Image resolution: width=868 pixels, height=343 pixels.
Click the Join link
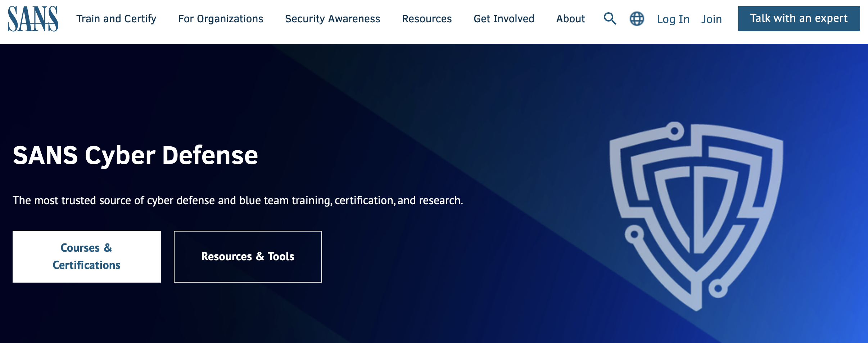[x=711, y=19]
